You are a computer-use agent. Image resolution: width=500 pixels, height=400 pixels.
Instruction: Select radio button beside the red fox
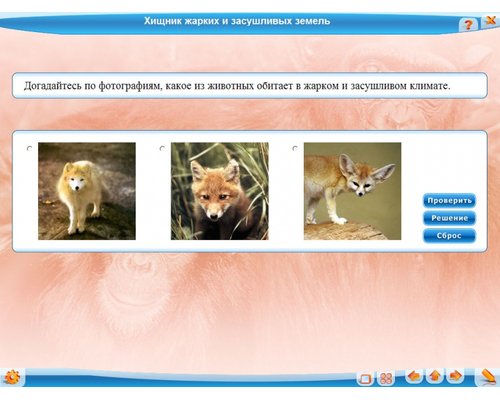point(162,148)
